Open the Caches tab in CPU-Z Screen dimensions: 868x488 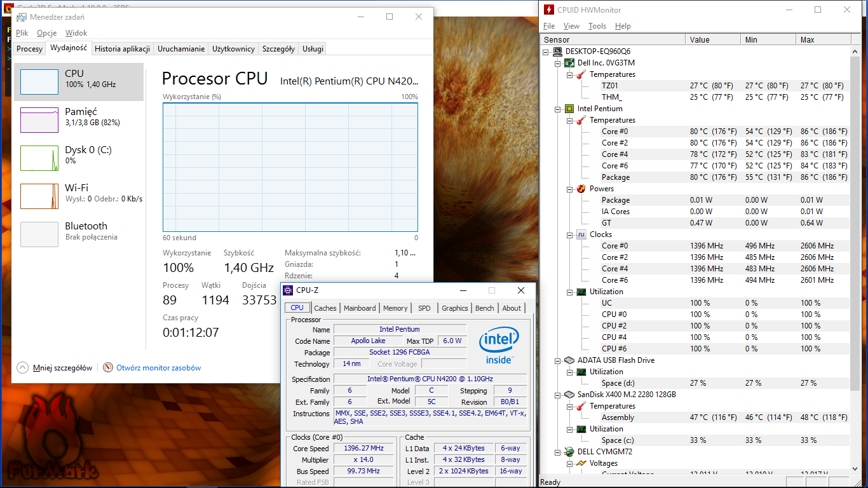(x=325, y=308)
